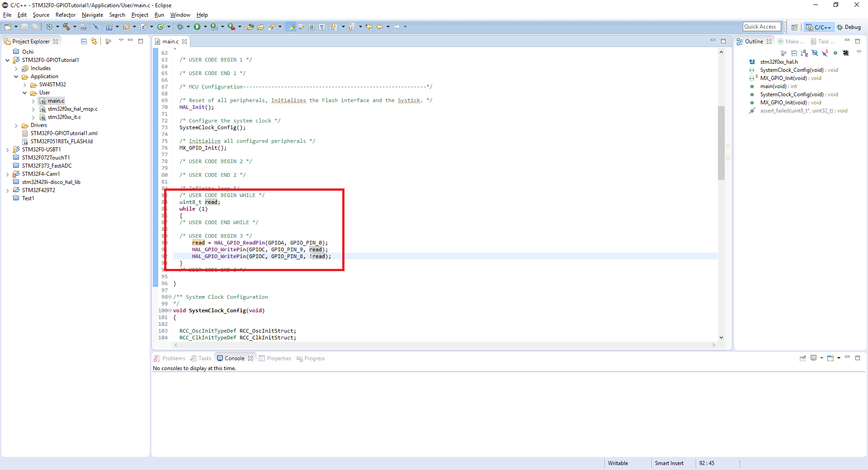Click Collapse All in Project Explorer

[84, 42]
